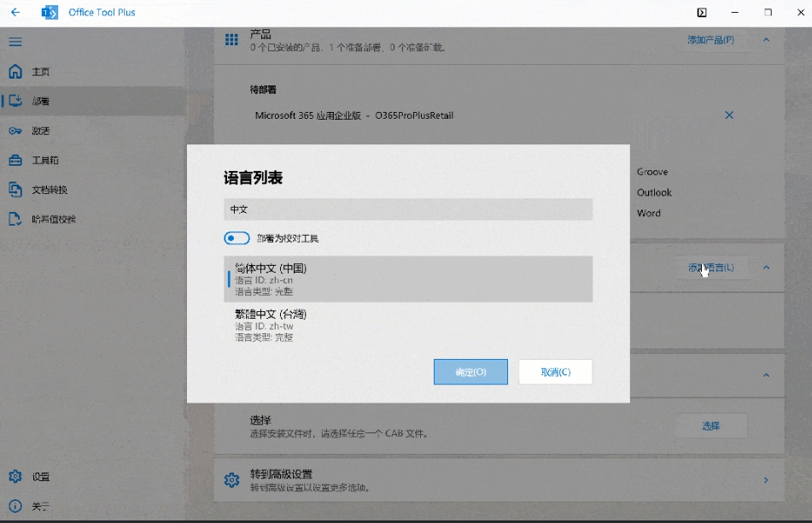Screen dimensions: 812x523
Task: Click the 中文 language search field
Action: pos(407,209)
